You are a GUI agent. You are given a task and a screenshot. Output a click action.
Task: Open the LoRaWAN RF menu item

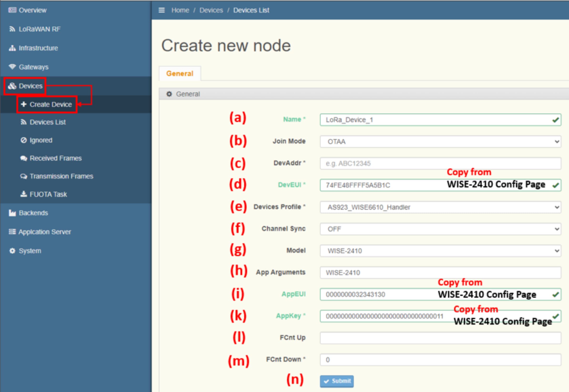(76, 29)
